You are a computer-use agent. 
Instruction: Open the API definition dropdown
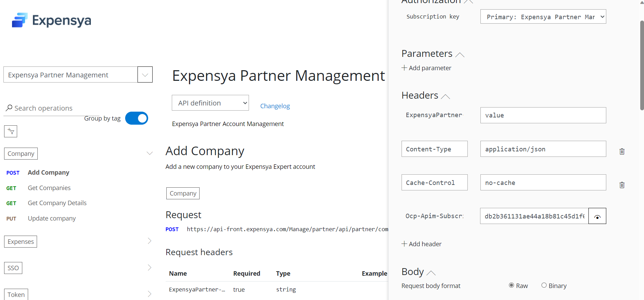point(210,103)
